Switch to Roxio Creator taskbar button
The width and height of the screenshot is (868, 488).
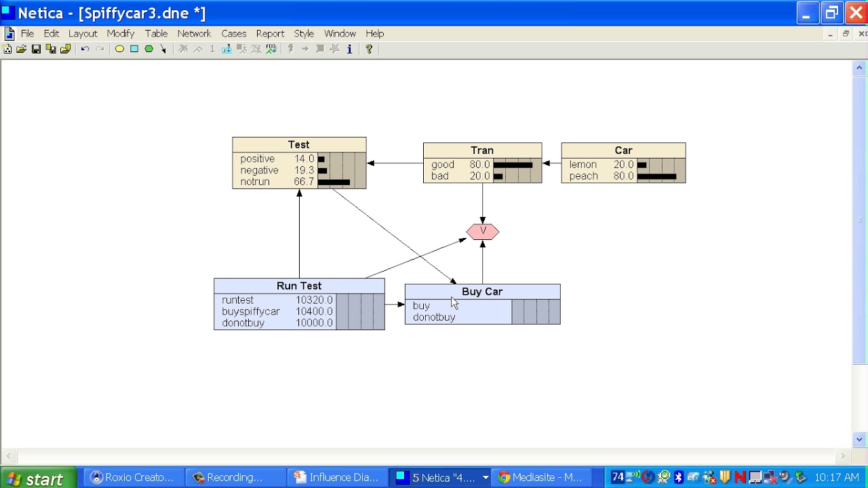(134, 477)
